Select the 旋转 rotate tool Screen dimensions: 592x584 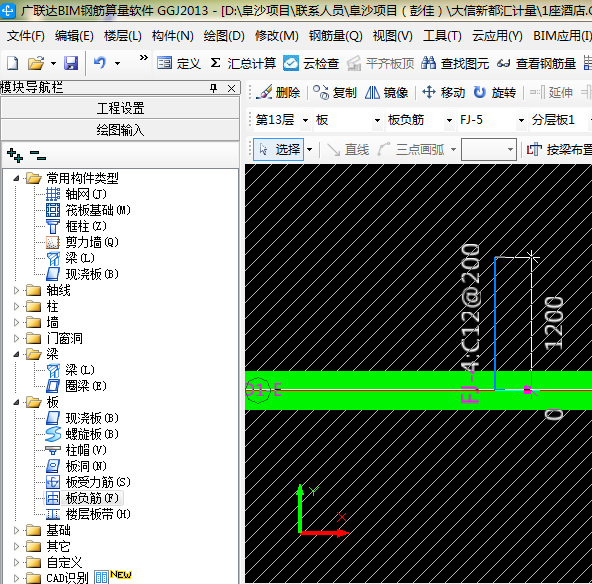[495, 92]
